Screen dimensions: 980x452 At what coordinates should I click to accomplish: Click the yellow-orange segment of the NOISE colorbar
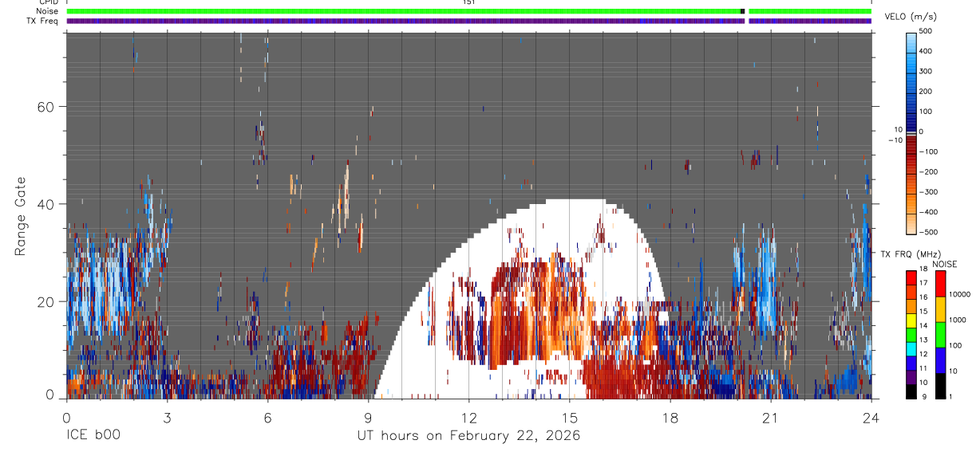click(x=941, y=309)
